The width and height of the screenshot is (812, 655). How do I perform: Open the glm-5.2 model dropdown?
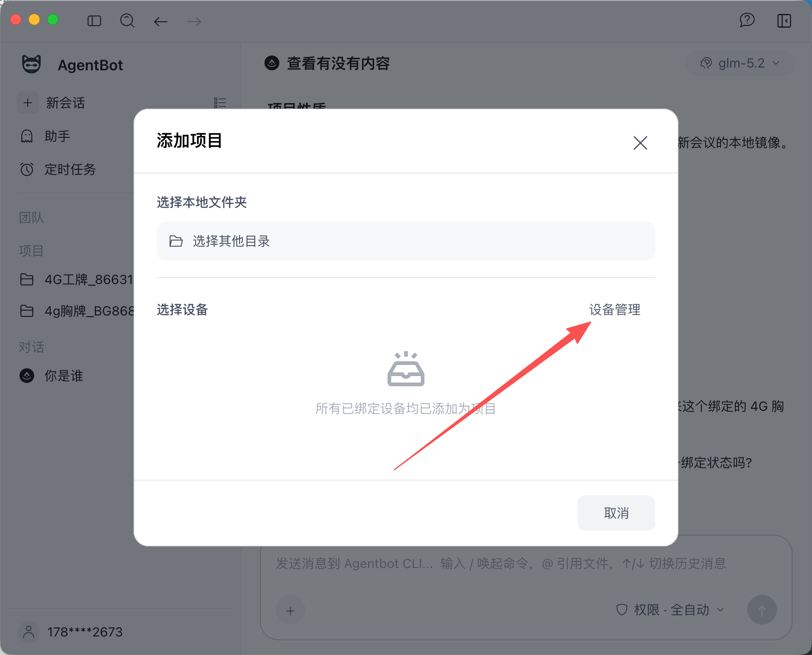click(740, 63)
